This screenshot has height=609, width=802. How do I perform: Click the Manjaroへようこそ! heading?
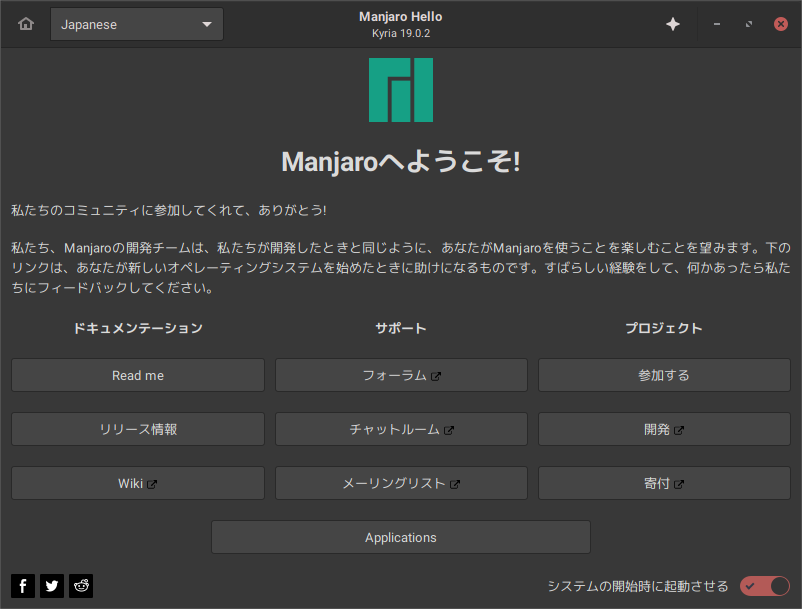pos(401,162)
